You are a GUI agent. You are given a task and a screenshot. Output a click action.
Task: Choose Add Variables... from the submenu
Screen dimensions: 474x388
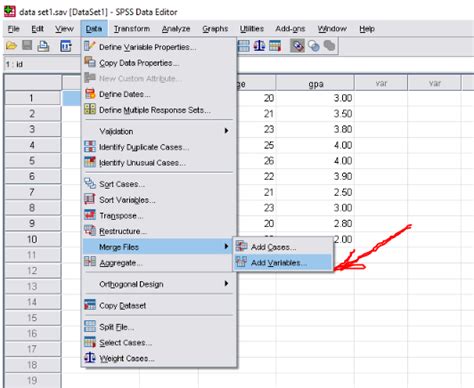click(x=283, y=263)
